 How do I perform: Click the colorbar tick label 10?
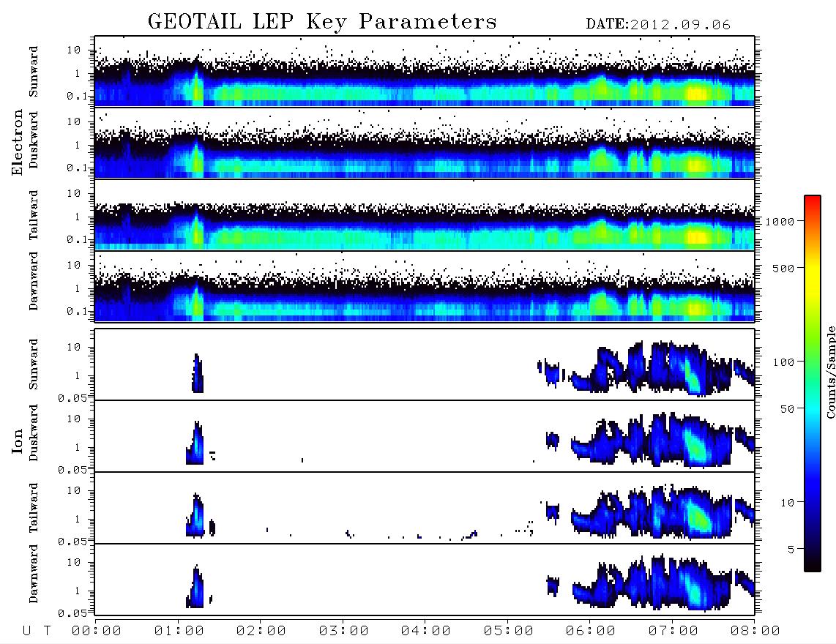pyautogui.click(x=788, y=502)
